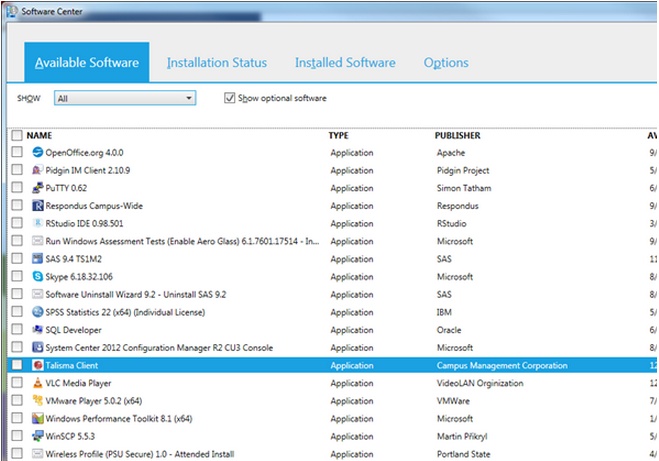The image size is (659, 461).
Task: Click the Pidgin IM Client icon
Action: [x=38, y=171]
